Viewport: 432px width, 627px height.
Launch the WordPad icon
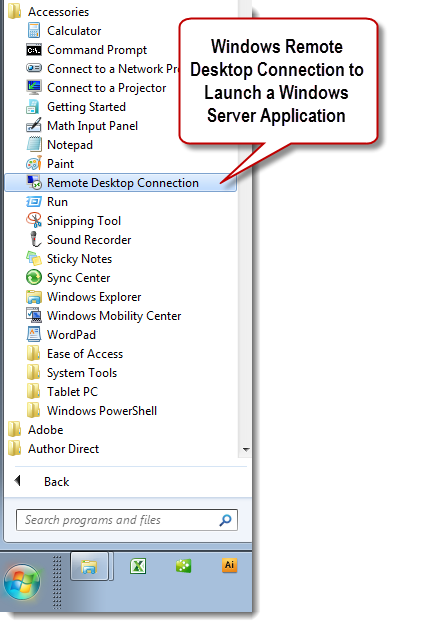(34, 334)
